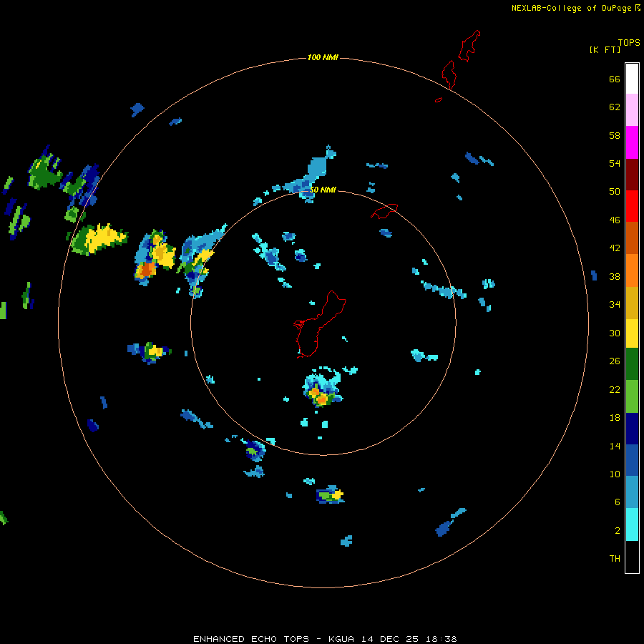Click the 58 legend value
The image size is (644, 644).
point(615,135)
